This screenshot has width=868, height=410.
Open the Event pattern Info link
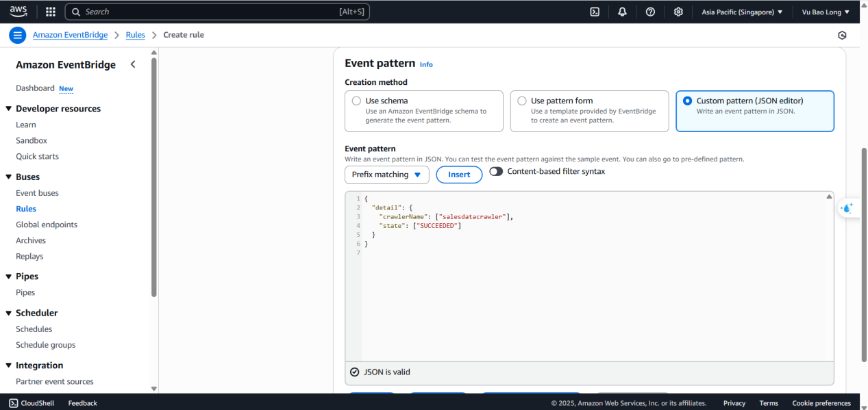pyautogui.click(x=426, y=64)
